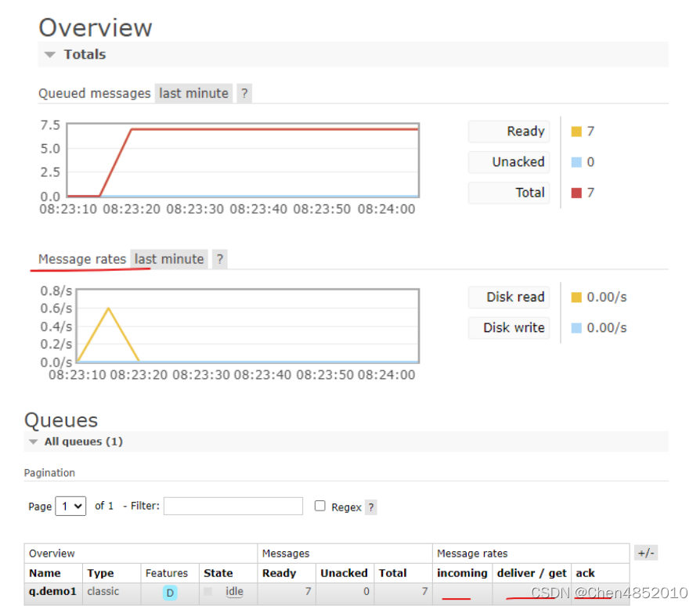Click the yellow Disk read legend swatch

576,298
